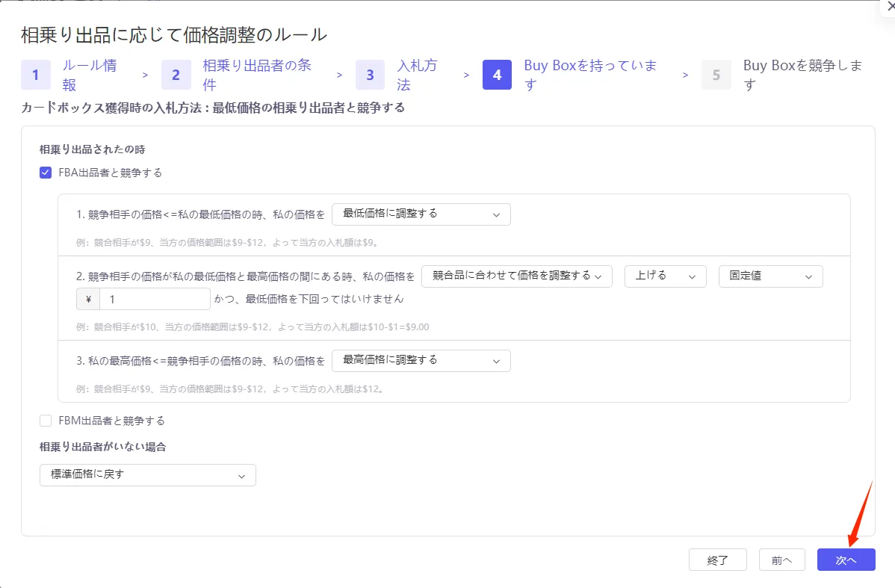The width and height of the screenshot is (895, 588).
Task: Open the 上げる direction dropdown
Action: 666,276
